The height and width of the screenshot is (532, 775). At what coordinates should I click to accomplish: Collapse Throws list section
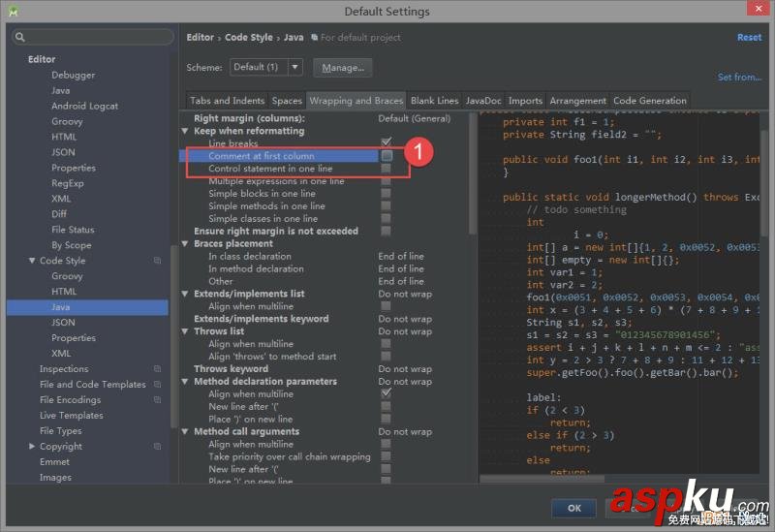pyautogui.click(x=185, y=331)
